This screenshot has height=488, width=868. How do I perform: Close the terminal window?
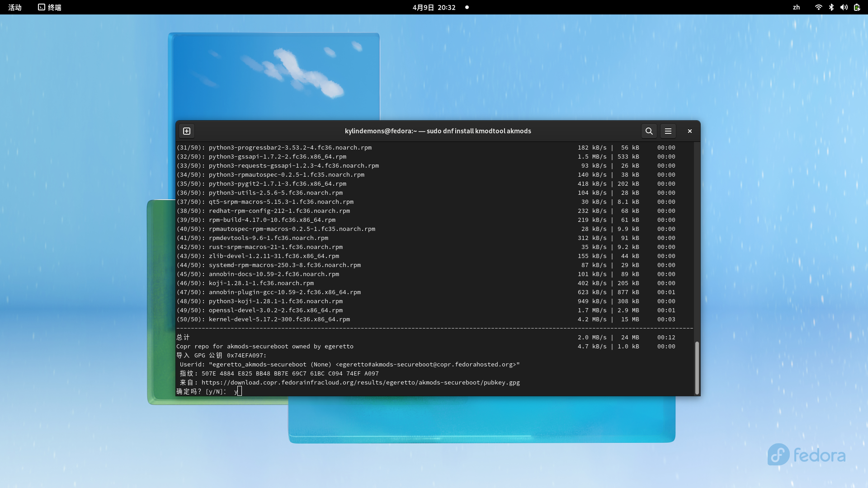[x=689, y=131]
